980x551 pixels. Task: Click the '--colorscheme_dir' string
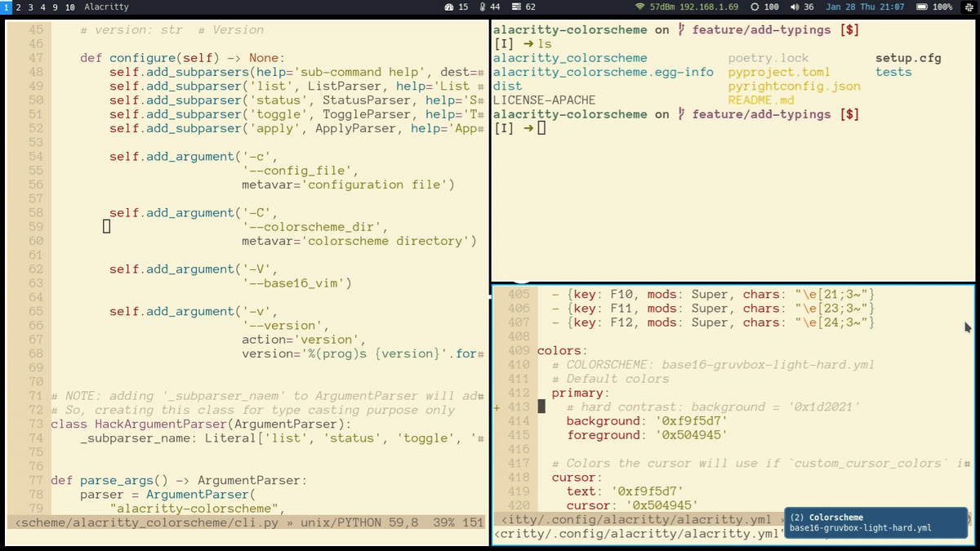pyautogui.click(x=311, y=227)
